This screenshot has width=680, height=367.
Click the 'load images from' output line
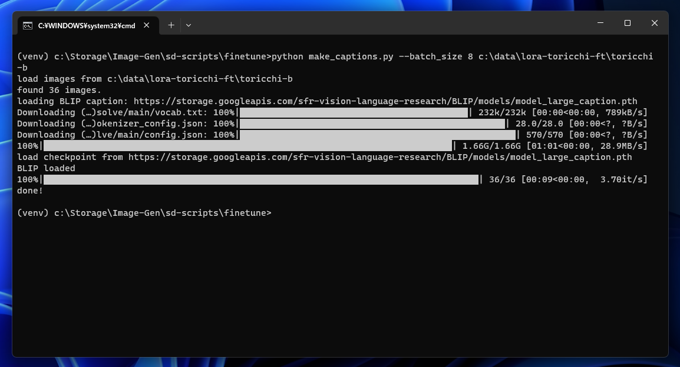pos(155,79)
